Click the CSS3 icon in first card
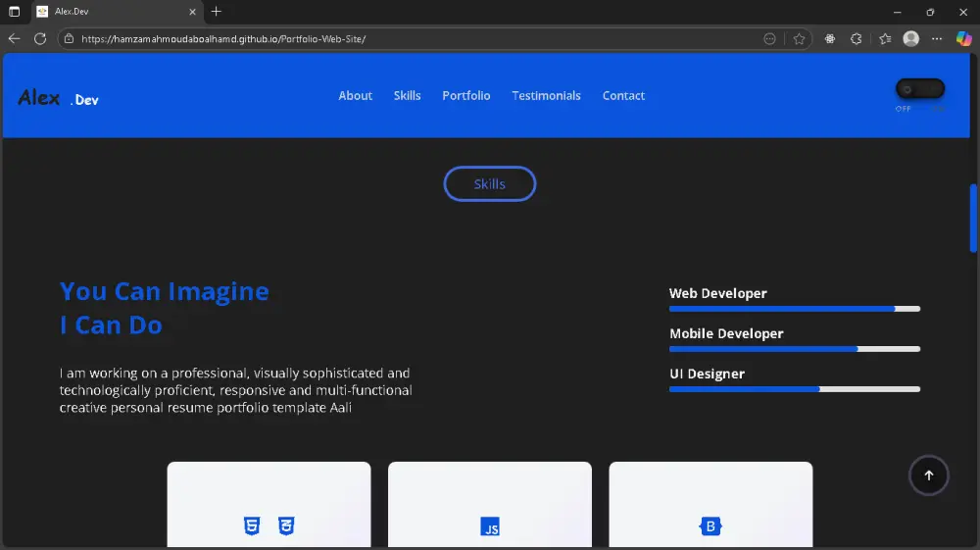This screenshot has width=980, height=550. pyautogui.click(x=286, y=525)
